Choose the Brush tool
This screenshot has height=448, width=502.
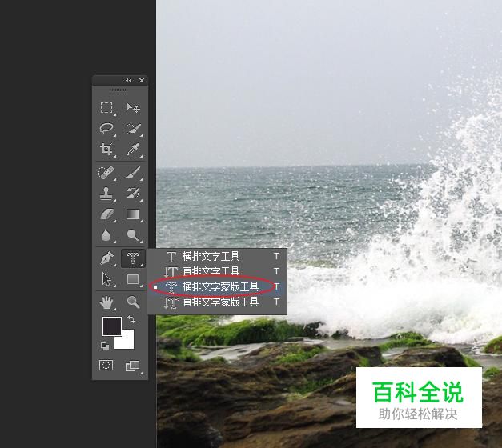click(133, 173)
